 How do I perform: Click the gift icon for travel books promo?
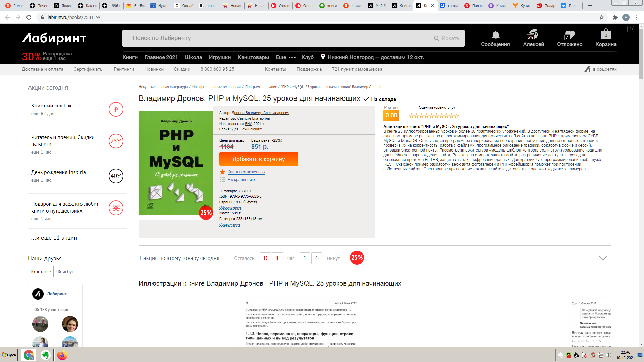(x=116, y=208)
